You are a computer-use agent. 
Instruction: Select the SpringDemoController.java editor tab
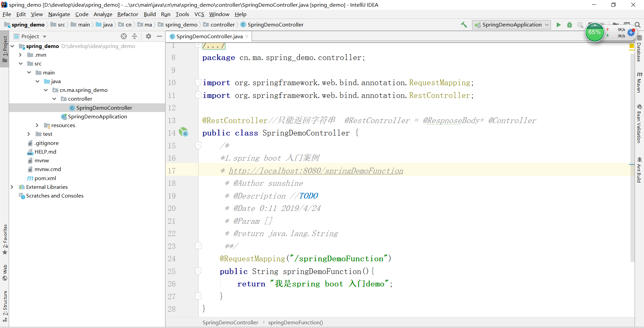pyautogui.click(x=209, y=36)
